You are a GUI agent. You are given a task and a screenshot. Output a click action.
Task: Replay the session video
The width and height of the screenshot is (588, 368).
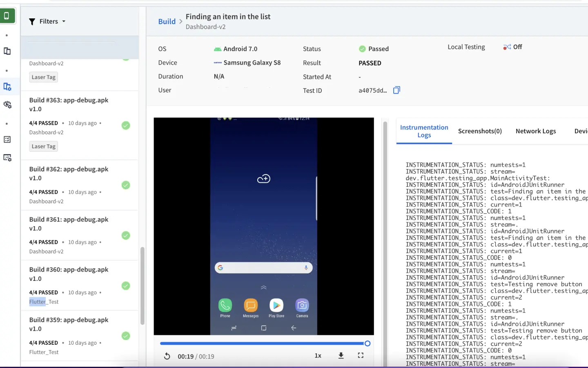click(167, 356)
